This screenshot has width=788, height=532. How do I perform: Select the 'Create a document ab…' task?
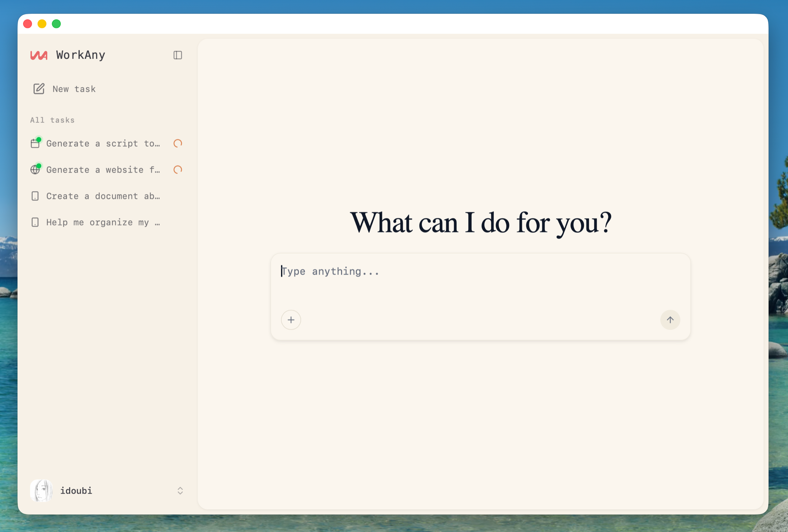[x=103, y=196]
